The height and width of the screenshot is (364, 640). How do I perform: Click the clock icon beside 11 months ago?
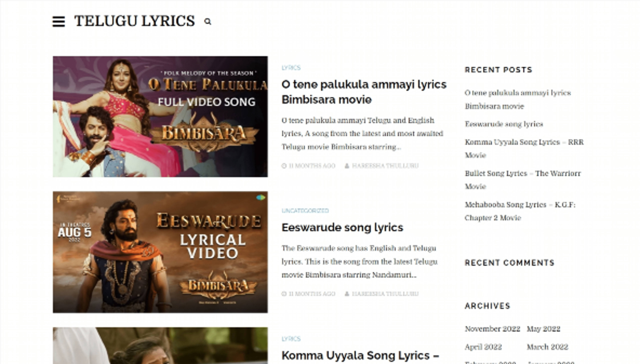coord(284,166)
